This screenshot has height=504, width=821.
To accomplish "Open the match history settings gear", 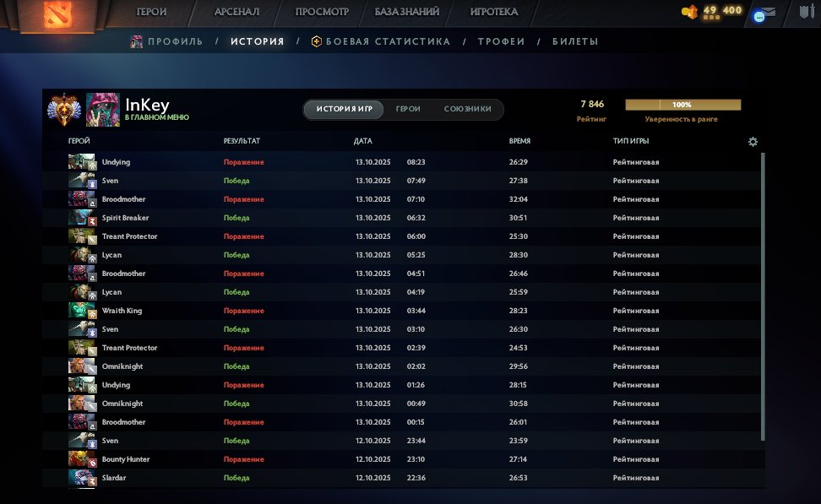I will click(x=753, y=142).
